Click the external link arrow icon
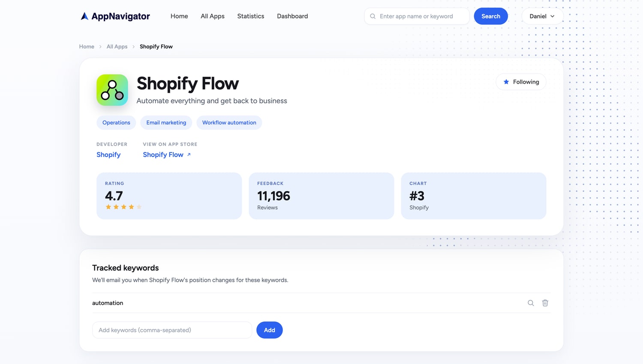 click(x=189, y=155)
